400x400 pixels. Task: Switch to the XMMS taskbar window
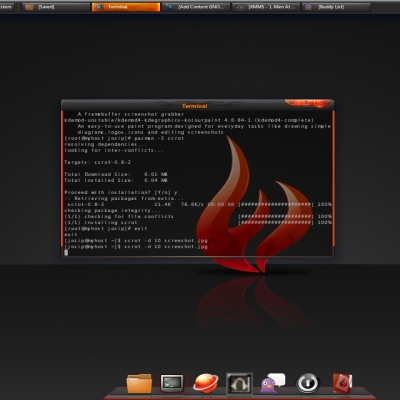tap(266, 7)
